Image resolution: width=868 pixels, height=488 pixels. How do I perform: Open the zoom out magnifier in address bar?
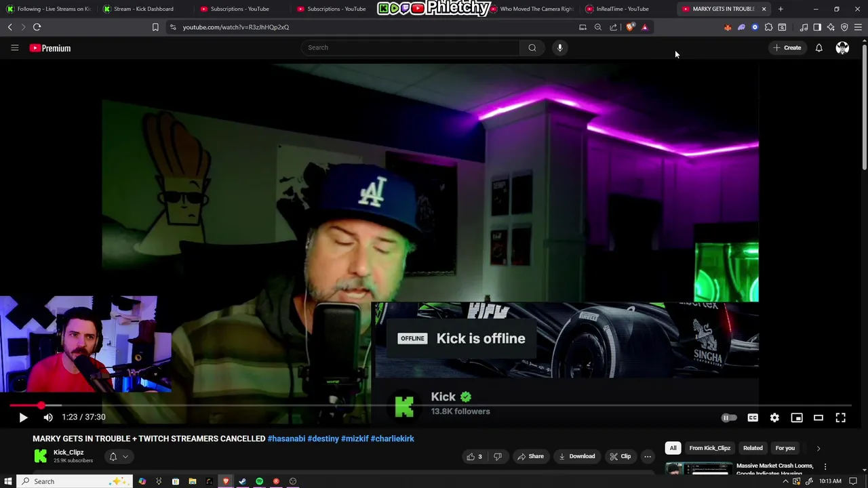[x=598, y=27]
